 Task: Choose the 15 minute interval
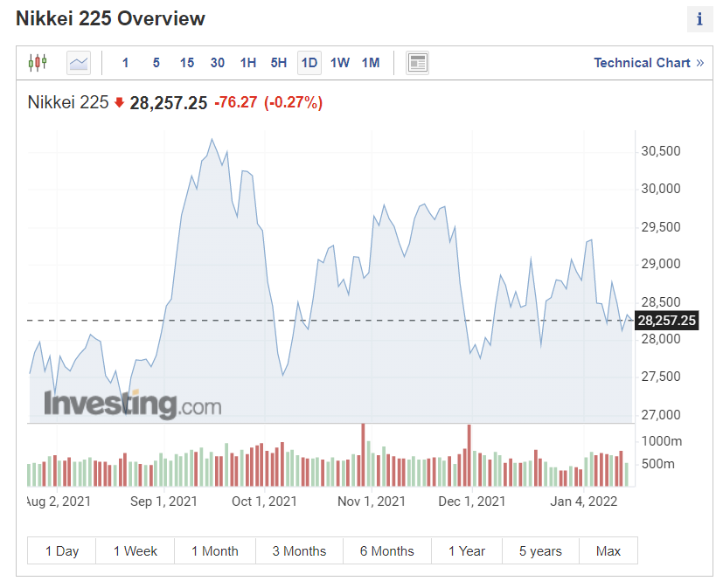[x=187, y=63]
